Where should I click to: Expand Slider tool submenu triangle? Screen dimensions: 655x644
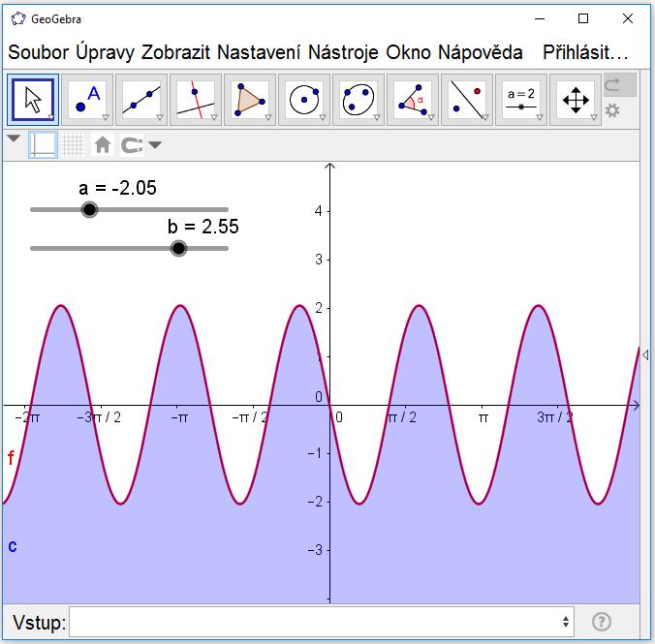pos(540,117)
